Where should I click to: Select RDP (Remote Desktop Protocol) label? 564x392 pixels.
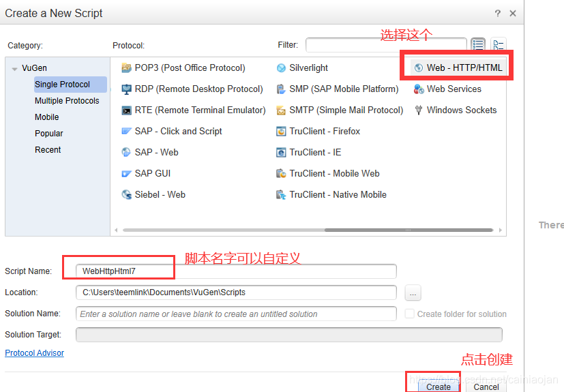[x=199, y=89]
